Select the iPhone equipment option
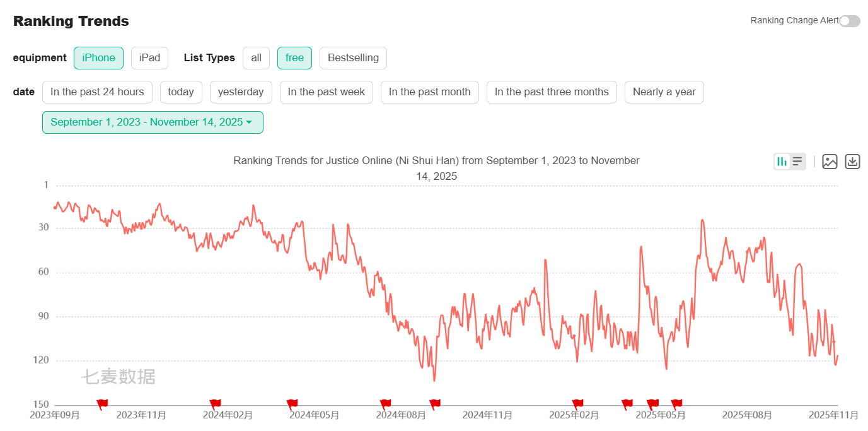This screenshot has height=431, width=868. click(x=98, y=58)
